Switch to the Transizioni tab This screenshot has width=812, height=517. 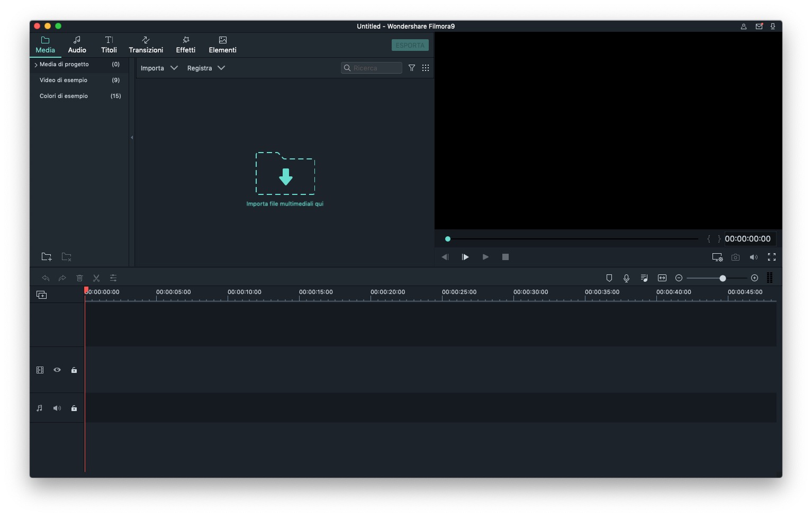click(146, 44)
